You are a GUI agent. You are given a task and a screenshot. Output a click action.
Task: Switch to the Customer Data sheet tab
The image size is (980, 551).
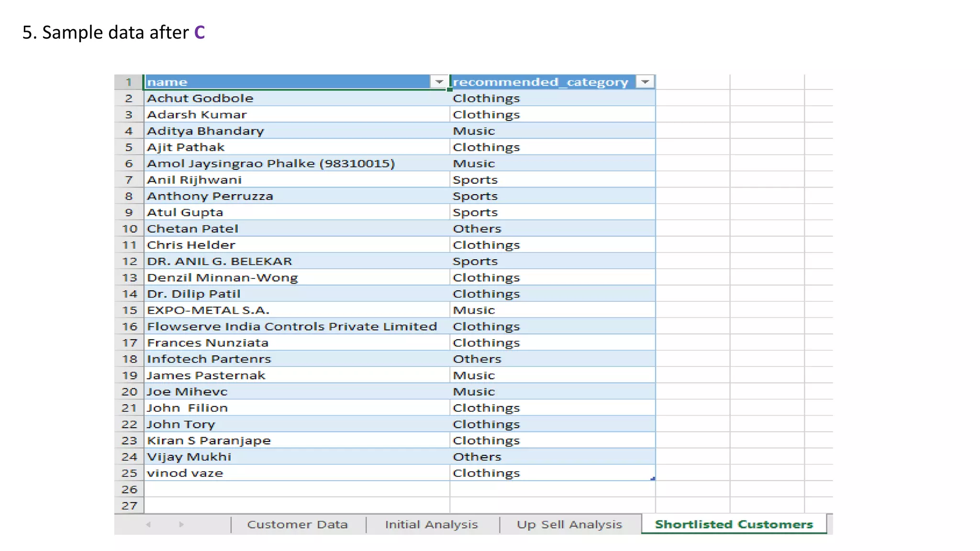click(298, 525)
